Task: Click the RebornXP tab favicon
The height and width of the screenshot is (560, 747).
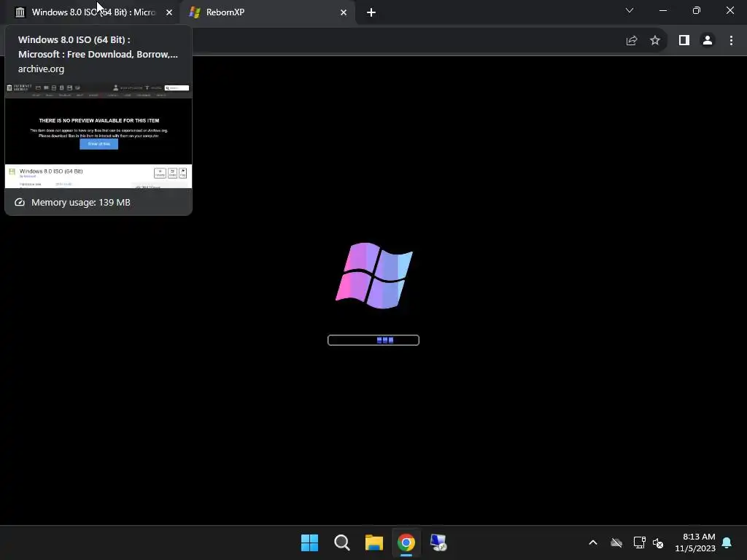Action: 194,12
